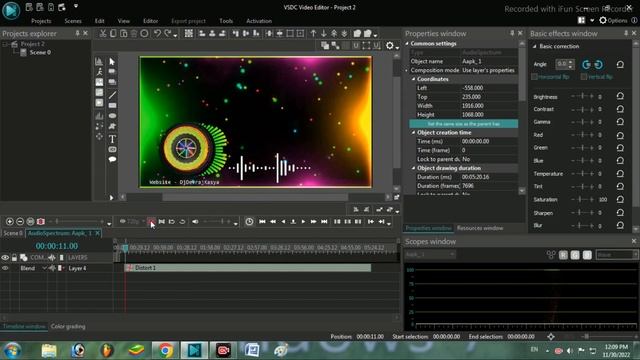Click the skip to end playback button

coord(324,222)
